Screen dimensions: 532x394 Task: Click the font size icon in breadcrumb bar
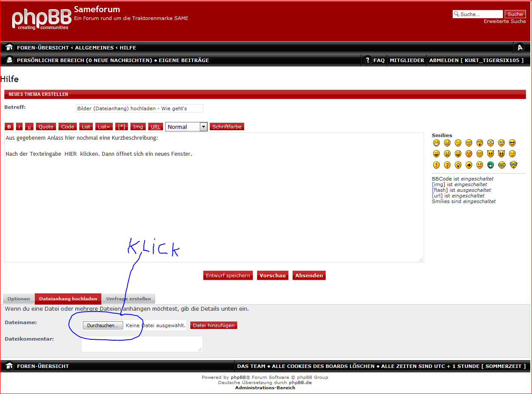[519, 48]
